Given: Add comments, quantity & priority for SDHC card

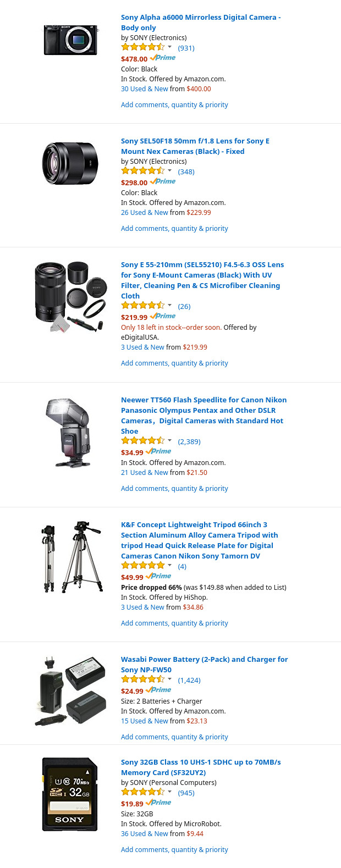Looking at the screenshot, I should pos(174,850).
